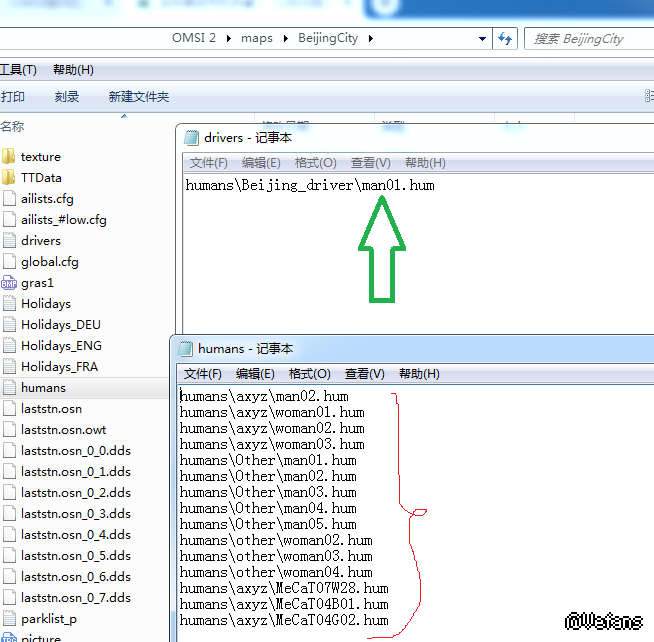The image size is (654, 642).
Task: Select the Holidays_ENG file icon
Action: coord(9,345)
